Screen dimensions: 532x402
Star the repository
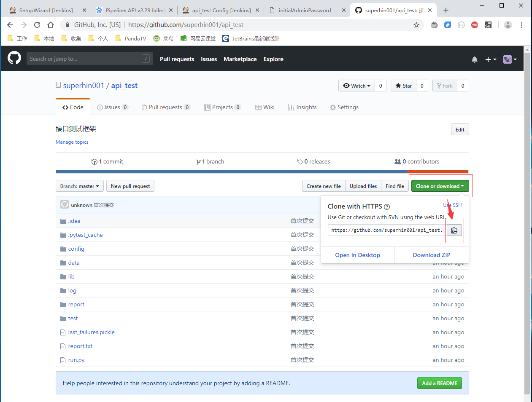click(x=403, y=86)
